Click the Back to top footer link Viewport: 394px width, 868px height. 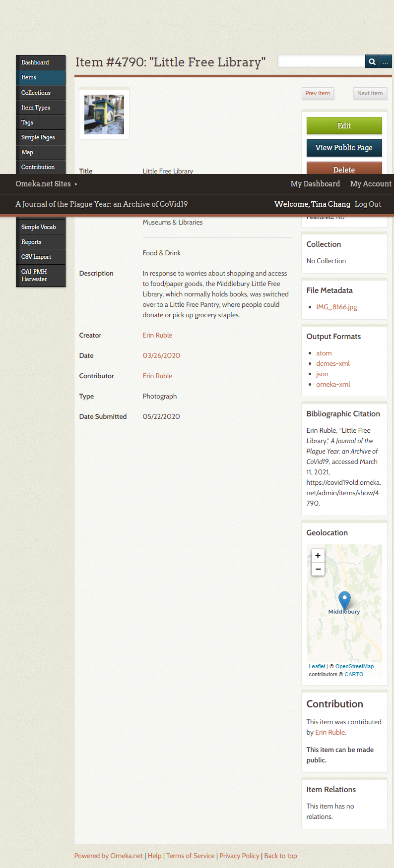point(280,856)
